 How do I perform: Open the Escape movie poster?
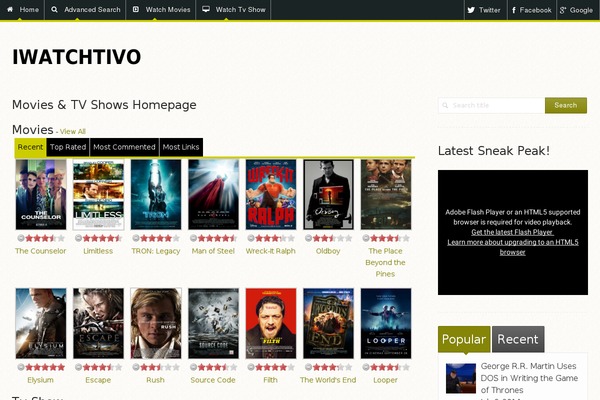coord(98,323)
